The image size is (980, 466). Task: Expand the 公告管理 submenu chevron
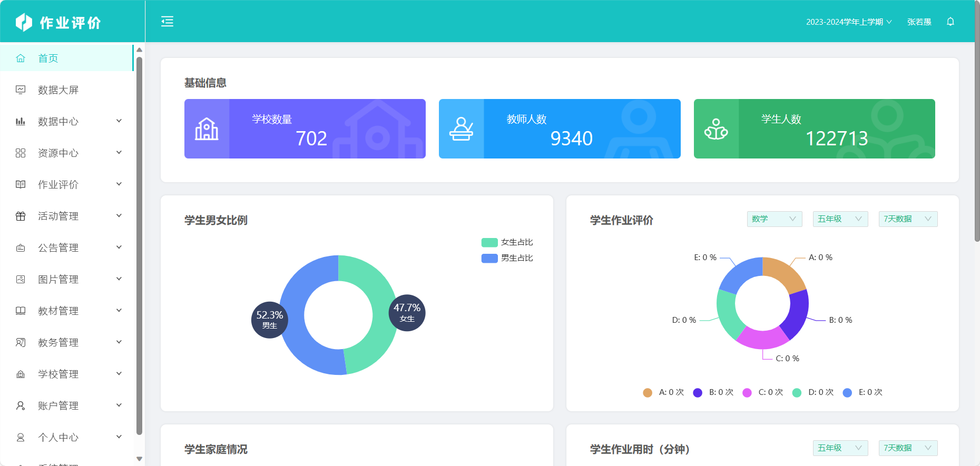tap(119, 247)
